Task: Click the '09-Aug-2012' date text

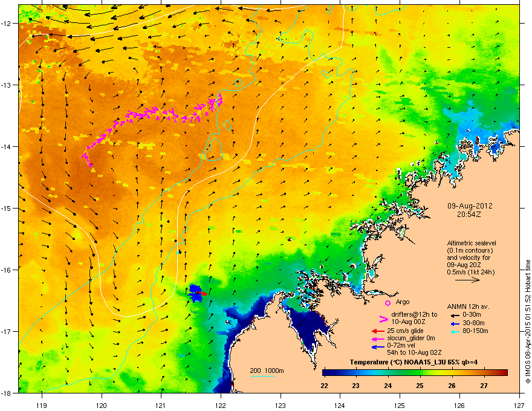Action: coord(470,206)
